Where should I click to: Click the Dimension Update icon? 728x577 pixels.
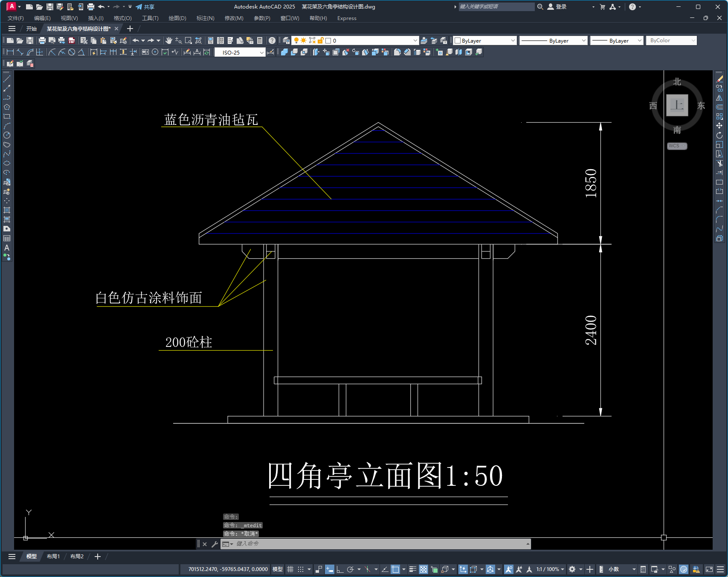[x=207, y=52]
